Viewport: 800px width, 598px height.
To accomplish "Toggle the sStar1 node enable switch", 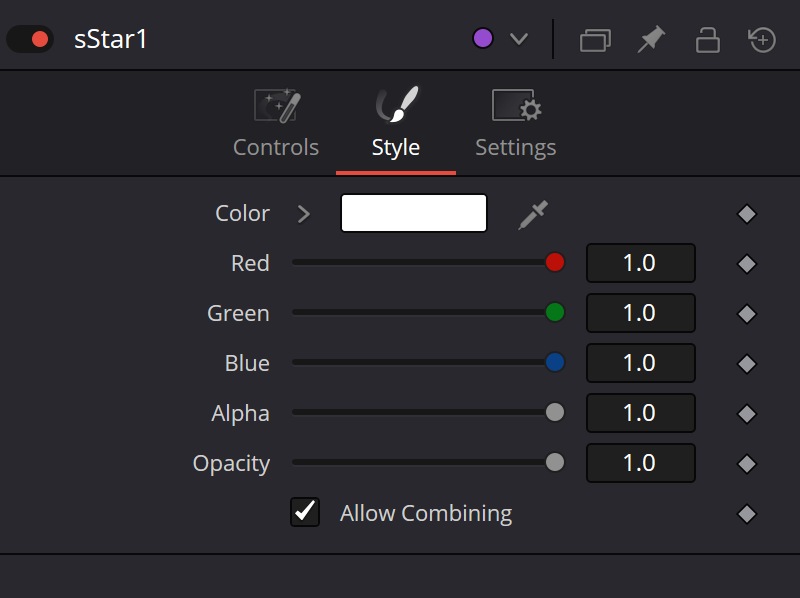I will (x=30, y=39).
